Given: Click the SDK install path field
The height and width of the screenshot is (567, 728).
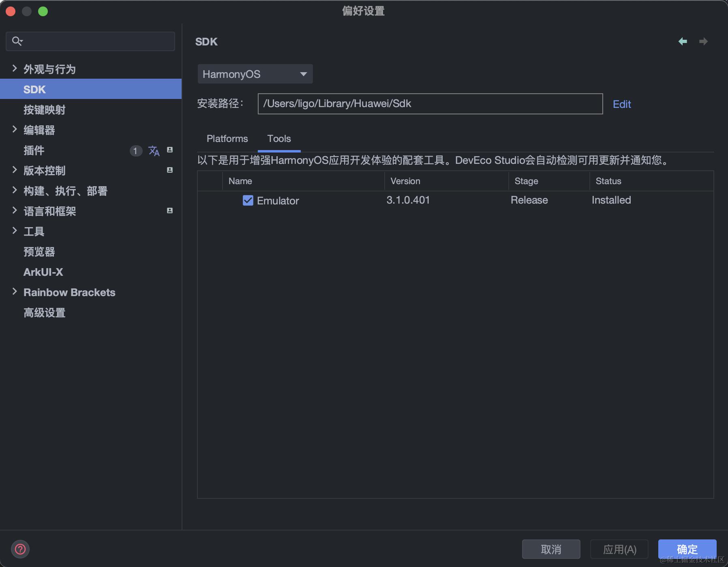Looking at the screenshot, I should 430,104.
